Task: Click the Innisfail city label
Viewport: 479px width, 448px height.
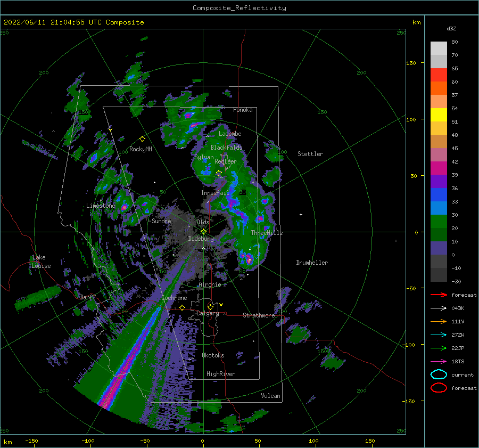Action: (215, 193)
